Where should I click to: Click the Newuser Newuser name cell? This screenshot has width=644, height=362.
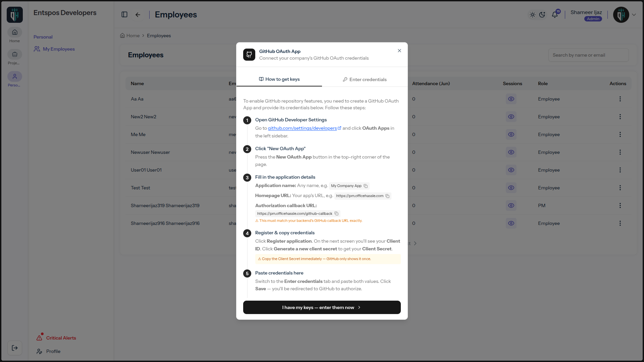point(150,152)
